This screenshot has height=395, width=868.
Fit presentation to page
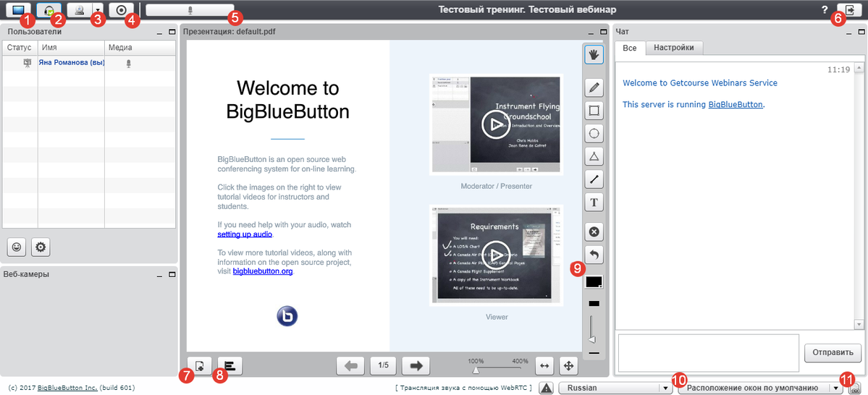568,365
